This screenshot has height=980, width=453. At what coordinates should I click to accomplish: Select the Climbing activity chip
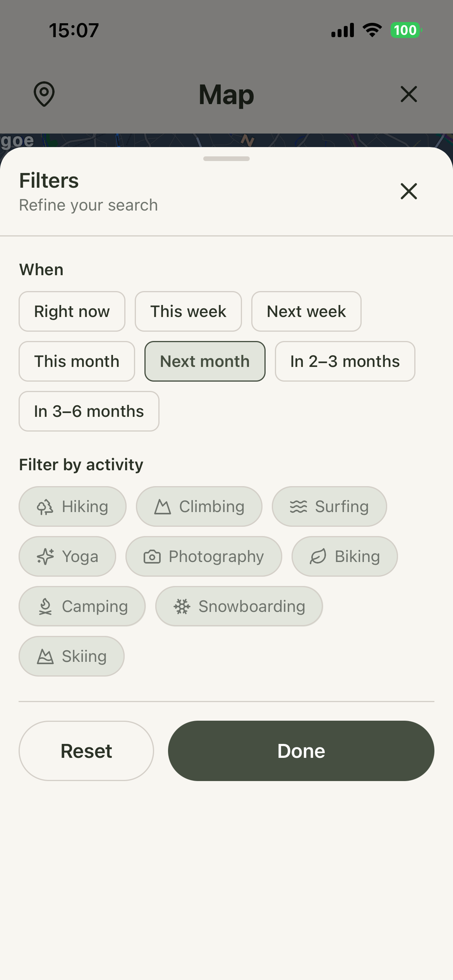click(199, 506)
